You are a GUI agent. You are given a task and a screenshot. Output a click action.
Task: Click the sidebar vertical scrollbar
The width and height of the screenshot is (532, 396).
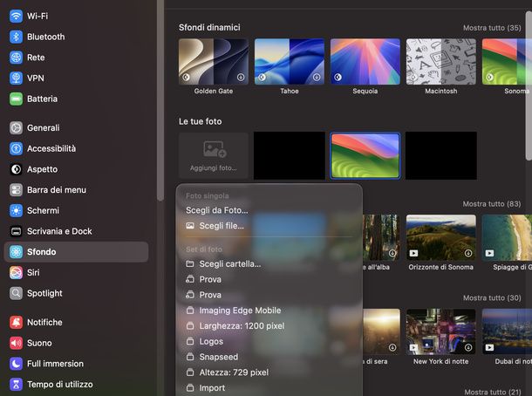[160, 100]
